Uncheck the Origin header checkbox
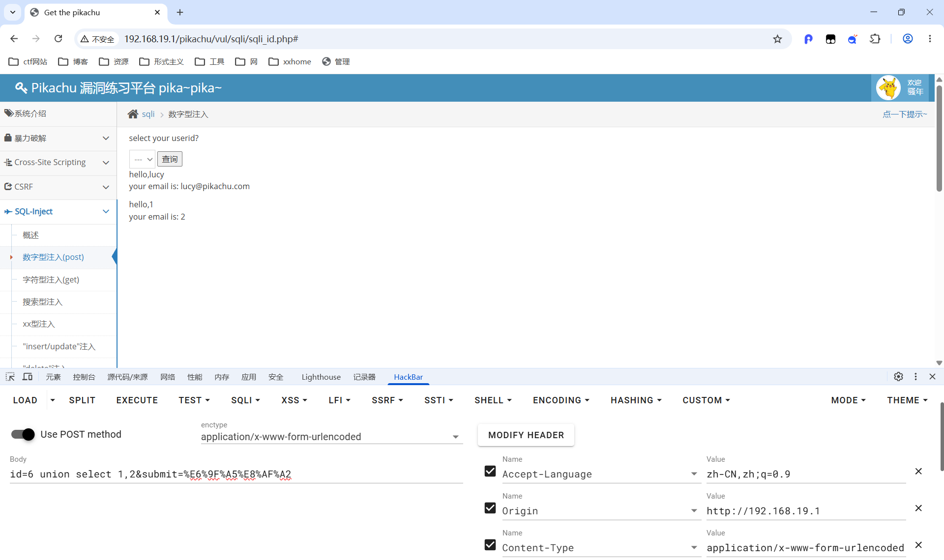 490,508
